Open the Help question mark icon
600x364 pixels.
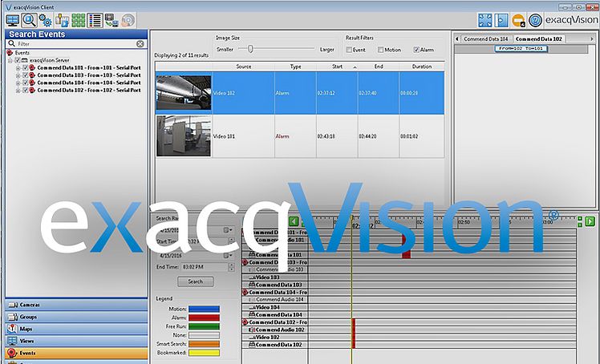535,20
